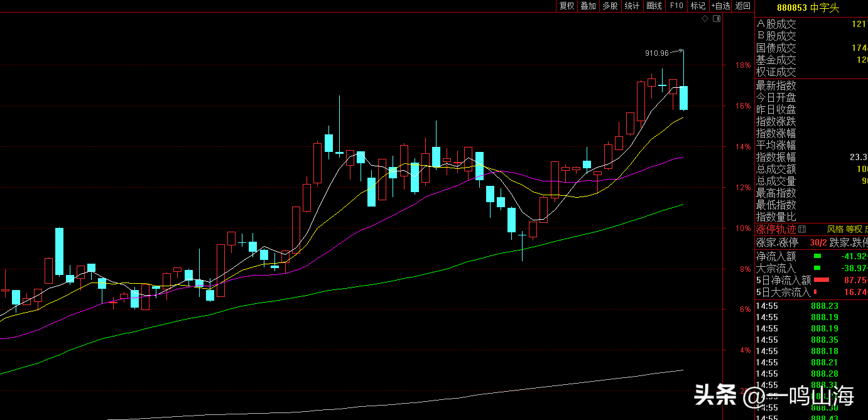
Task: Click the 昨日收盘 label
Action: [776, 109]
